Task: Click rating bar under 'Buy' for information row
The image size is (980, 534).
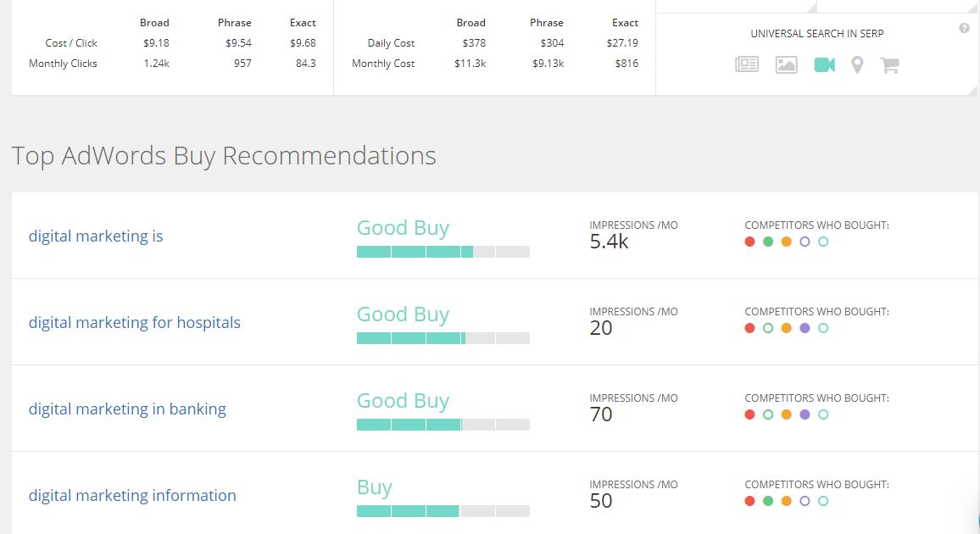Action: (x=443, y=511)
